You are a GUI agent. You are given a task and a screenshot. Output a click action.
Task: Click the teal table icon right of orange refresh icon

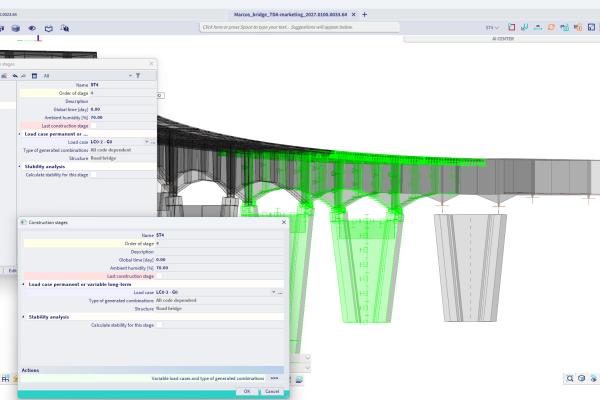coord(564,27)
